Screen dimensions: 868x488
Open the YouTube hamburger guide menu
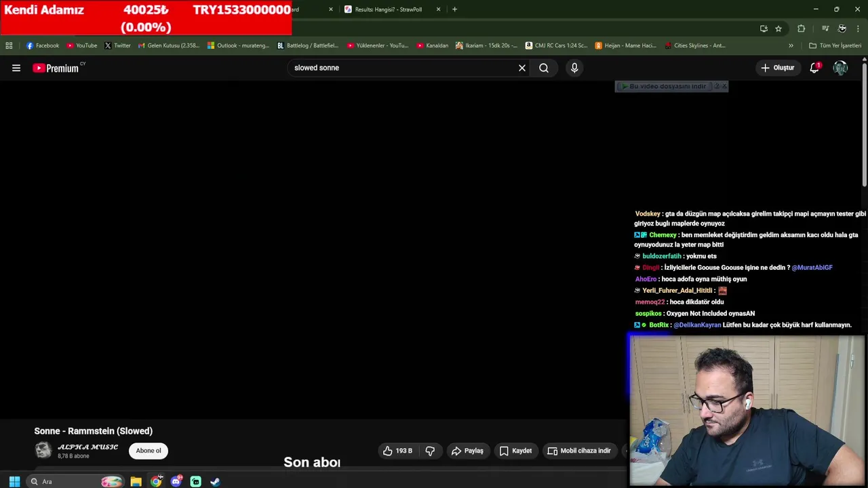coord(16,68)
